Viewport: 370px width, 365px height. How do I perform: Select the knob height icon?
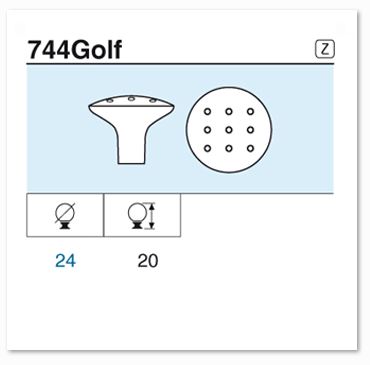point(142,215)
